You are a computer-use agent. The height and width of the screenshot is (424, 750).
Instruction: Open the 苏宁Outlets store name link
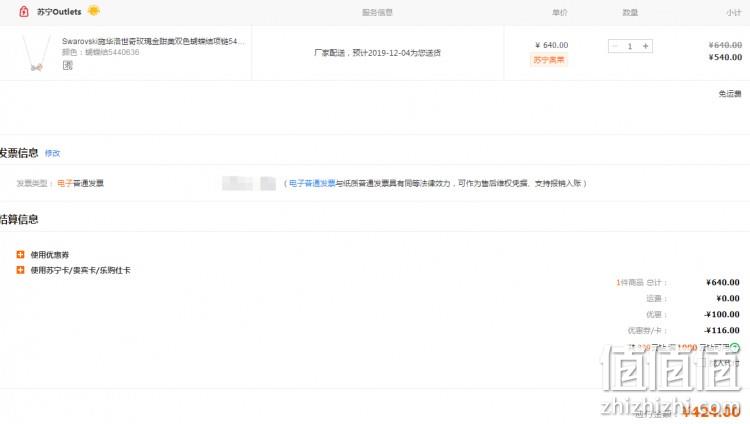click(59, 11)
